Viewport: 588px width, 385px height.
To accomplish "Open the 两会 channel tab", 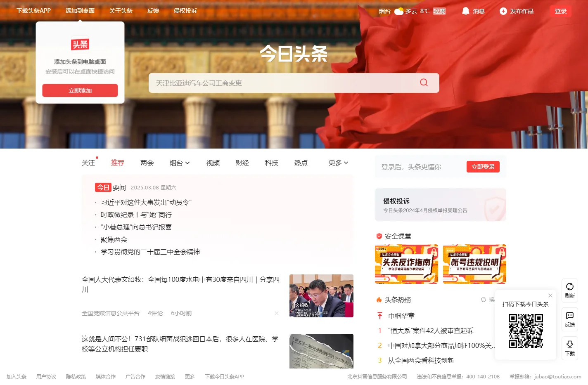I will [147, 163].
